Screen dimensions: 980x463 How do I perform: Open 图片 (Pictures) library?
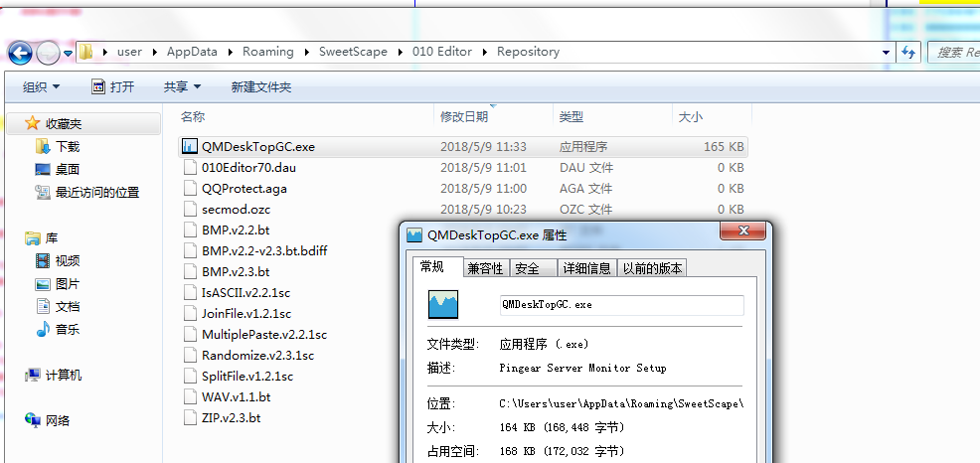click(x=68, y=284)
